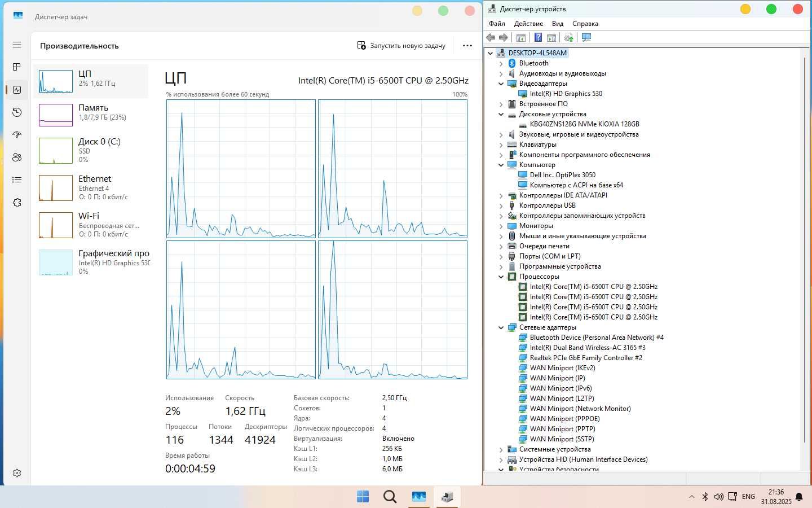Open Task Manager settings gear
This screenshot has height=508, width=812.
(x=17, y=473)
